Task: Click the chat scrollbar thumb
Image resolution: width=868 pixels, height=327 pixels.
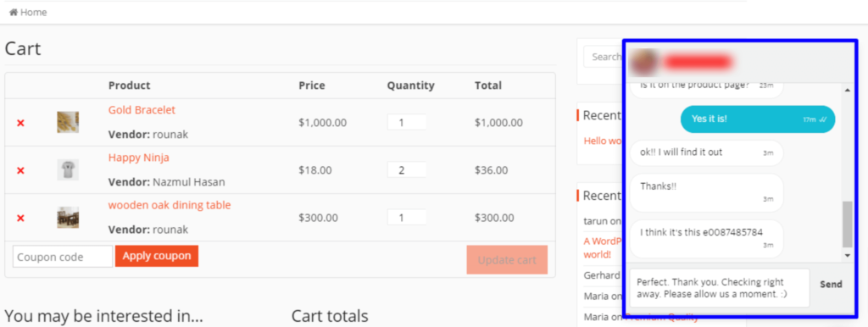Action: (x=847, y=224)
